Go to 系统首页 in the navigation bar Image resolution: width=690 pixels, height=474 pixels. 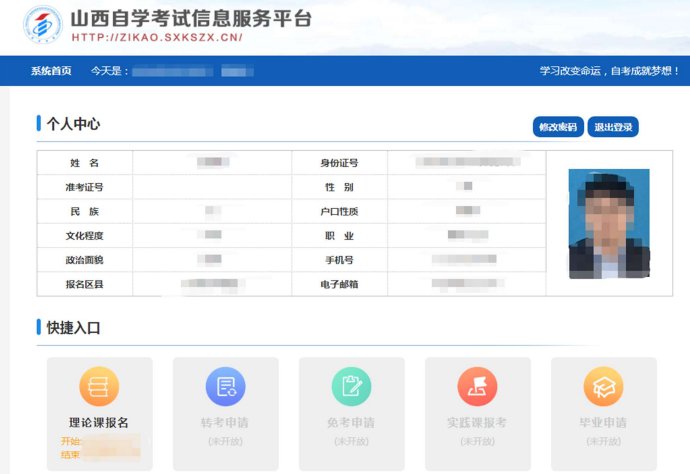pos(51,71)
